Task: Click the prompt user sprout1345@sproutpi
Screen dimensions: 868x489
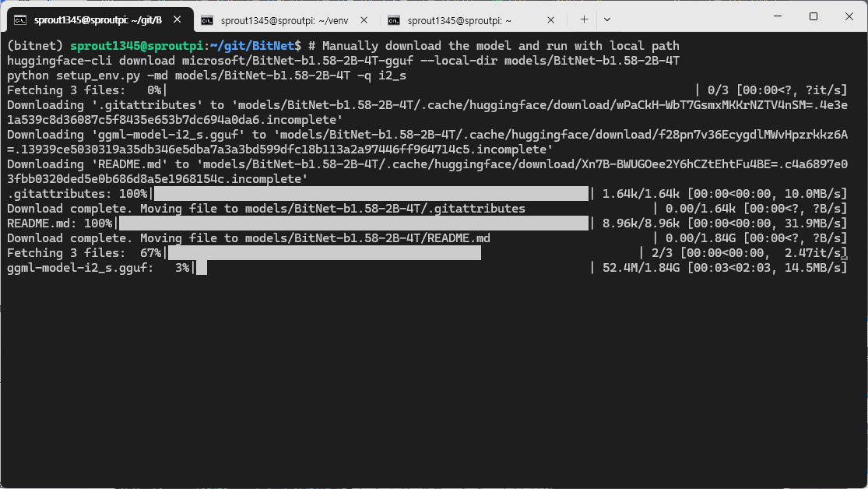Action: tap(136, 46)
